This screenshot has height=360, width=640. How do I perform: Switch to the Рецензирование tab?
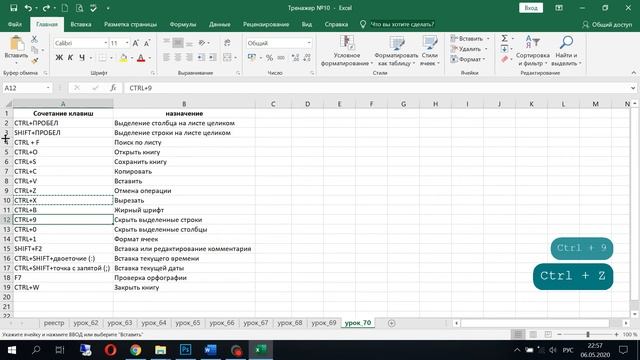pos(266,24)
